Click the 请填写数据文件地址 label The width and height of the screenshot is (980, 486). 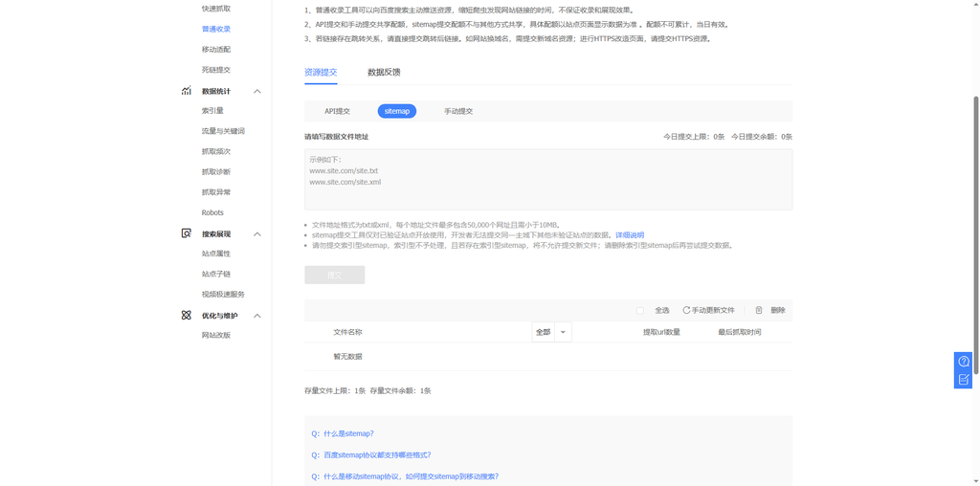(x=336, y=136)
